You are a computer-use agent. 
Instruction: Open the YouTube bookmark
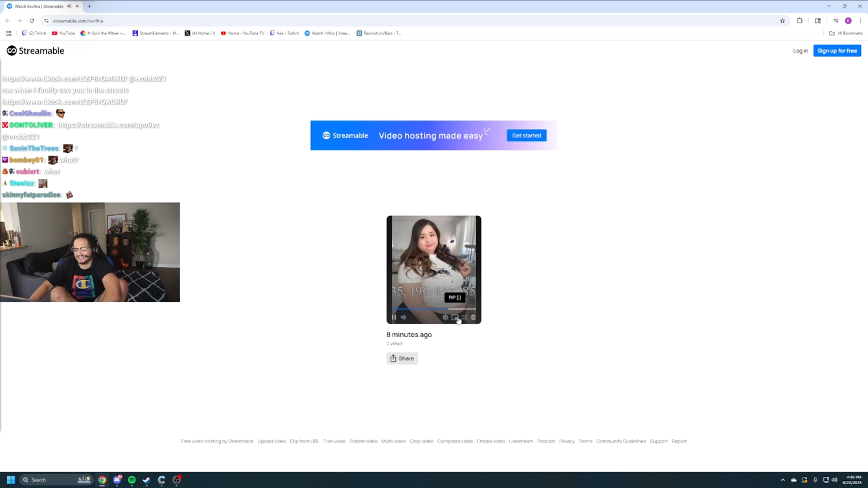(x=63, y=33)
